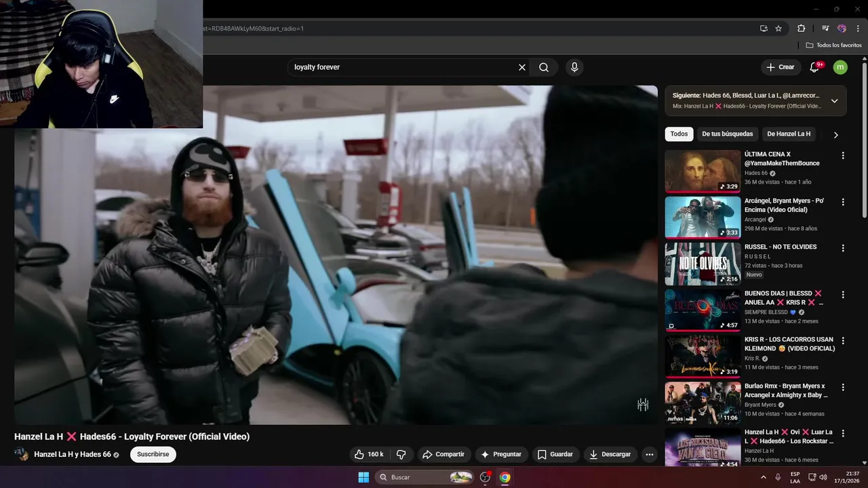Open RUSSEL NO TE OLVIDES thumbnail
The height and width of the screenshot is (488, 868).
tap(703, 264)
